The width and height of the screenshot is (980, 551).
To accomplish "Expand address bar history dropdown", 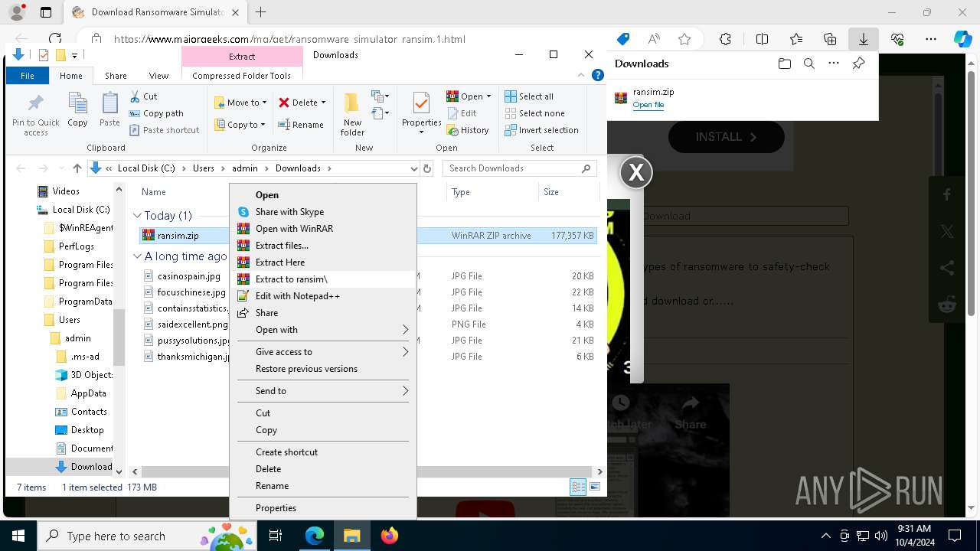I will coord(414,168).
